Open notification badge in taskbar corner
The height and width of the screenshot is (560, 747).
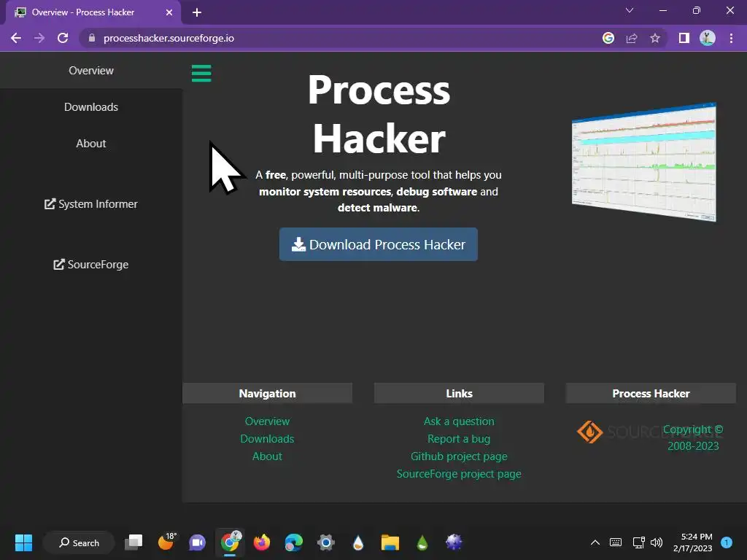[x=727, y=542]
